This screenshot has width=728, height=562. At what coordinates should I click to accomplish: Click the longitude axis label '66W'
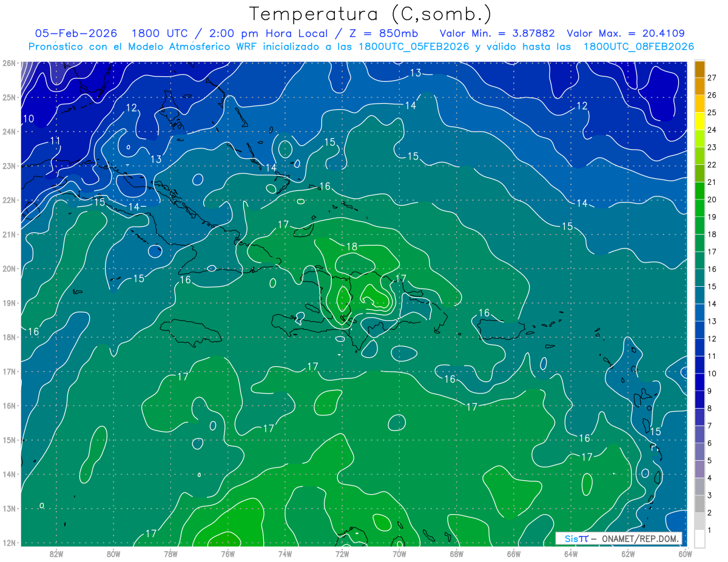click(x=513, y=554)
